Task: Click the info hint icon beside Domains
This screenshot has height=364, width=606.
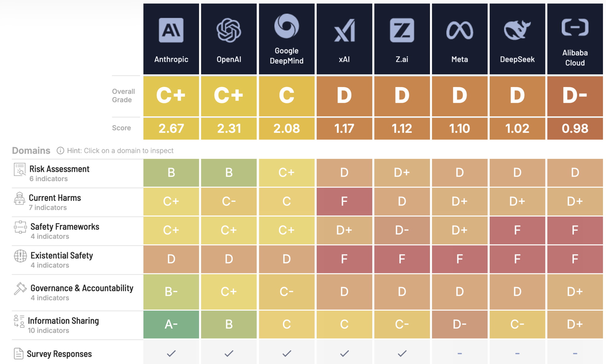Action: [x=61, y=151]
